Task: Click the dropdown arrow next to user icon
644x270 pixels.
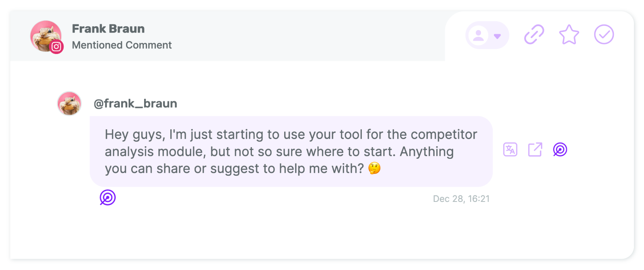Action: 497,36
